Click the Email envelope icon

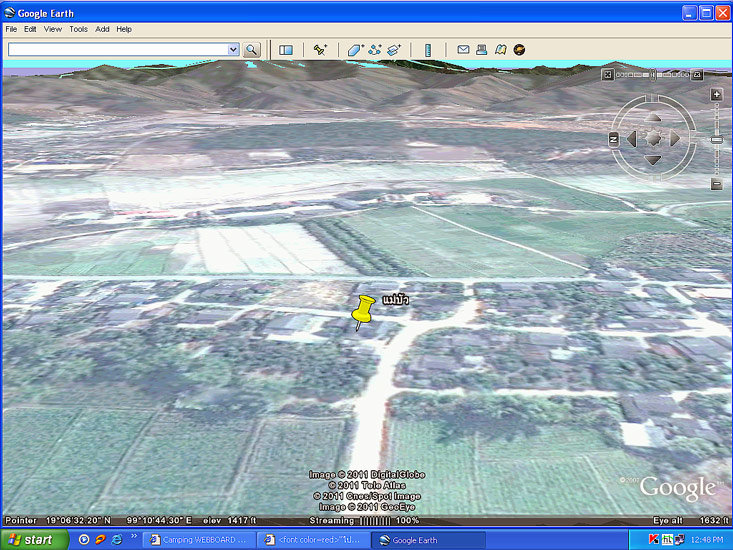[463, 49]
